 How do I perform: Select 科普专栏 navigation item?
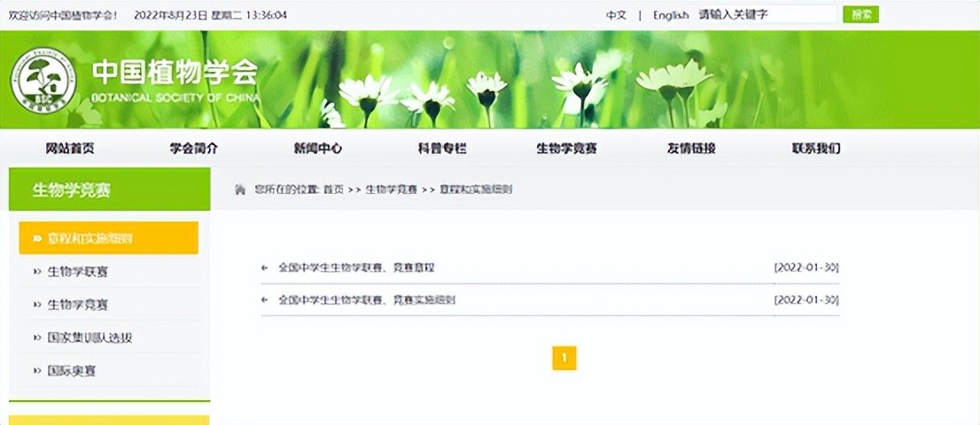441,149
